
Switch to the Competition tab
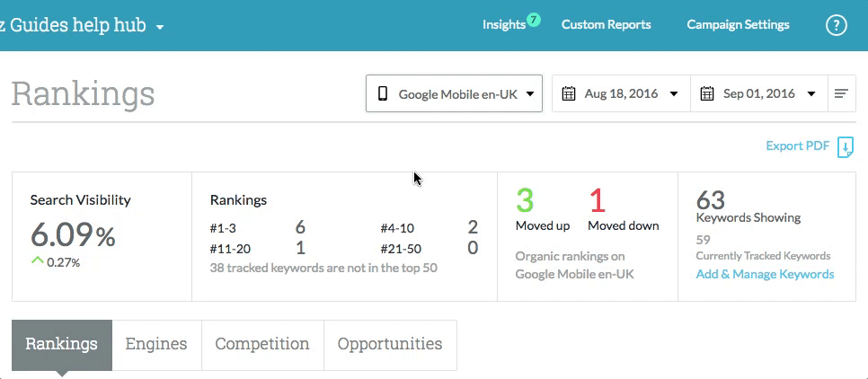pyautogui.click(x=262, y=345)
